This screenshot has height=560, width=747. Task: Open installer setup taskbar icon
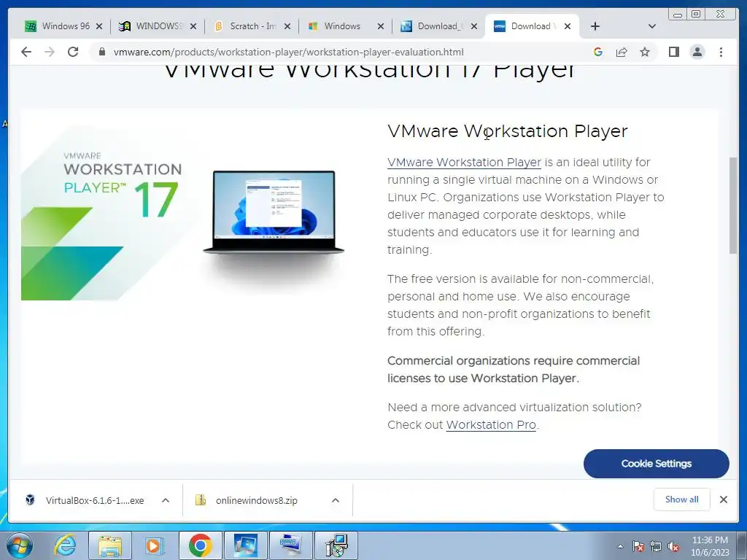point(336,545)
